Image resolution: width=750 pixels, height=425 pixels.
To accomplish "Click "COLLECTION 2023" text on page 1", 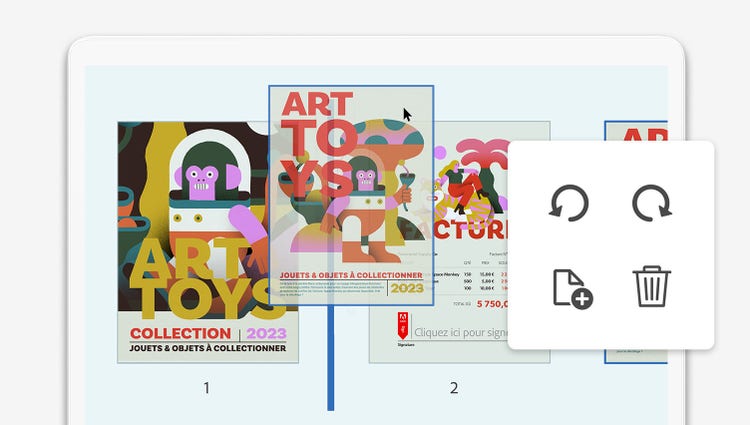I will [x=208, y=333].
